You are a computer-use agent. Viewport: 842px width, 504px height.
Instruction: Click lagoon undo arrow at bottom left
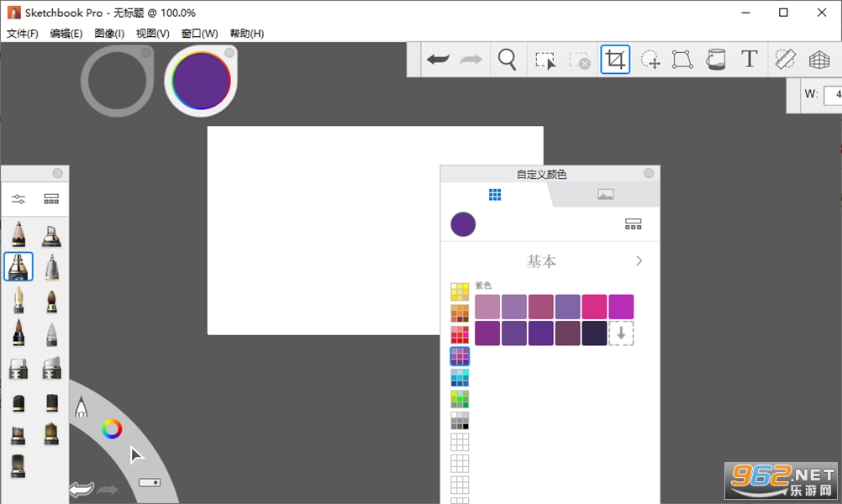point(82,490)
